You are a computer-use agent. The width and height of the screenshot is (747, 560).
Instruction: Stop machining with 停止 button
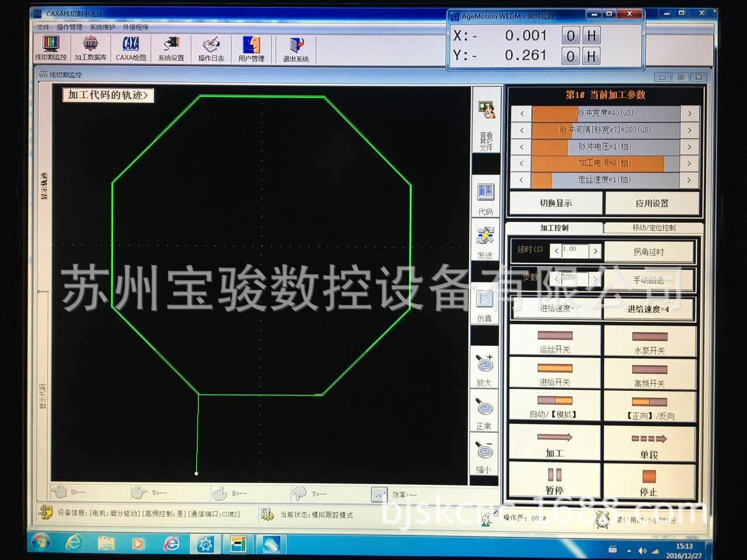[649, 482]
